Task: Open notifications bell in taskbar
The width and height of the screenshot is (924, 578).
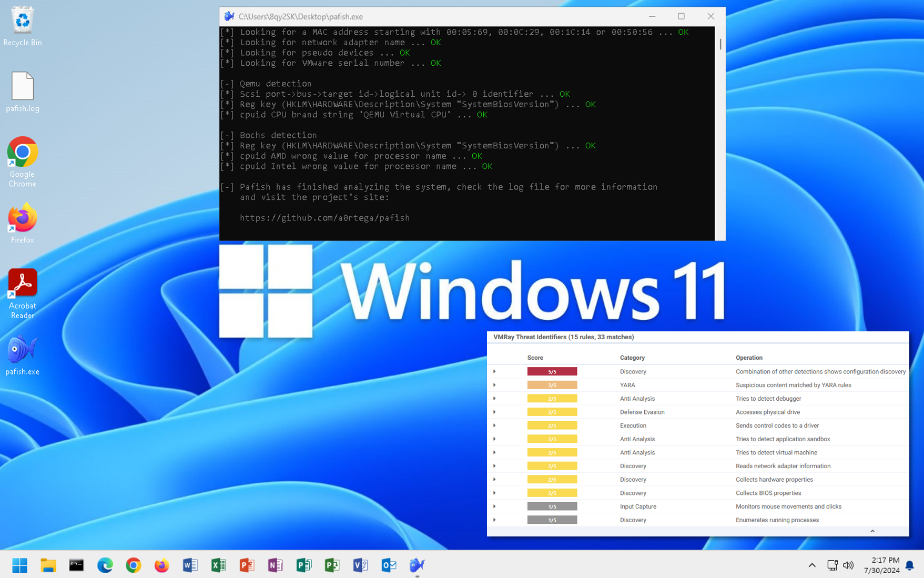Action: (910, 565)
